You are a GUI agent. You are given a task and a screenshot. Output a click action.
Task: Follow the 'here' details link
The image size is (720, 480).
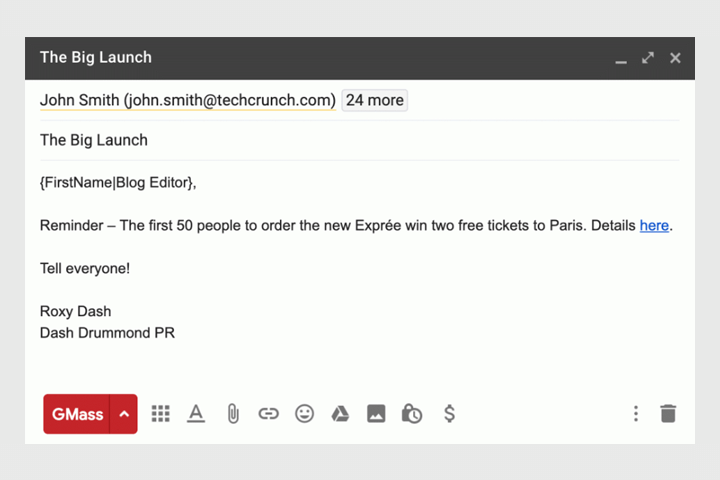click(654, 225)
